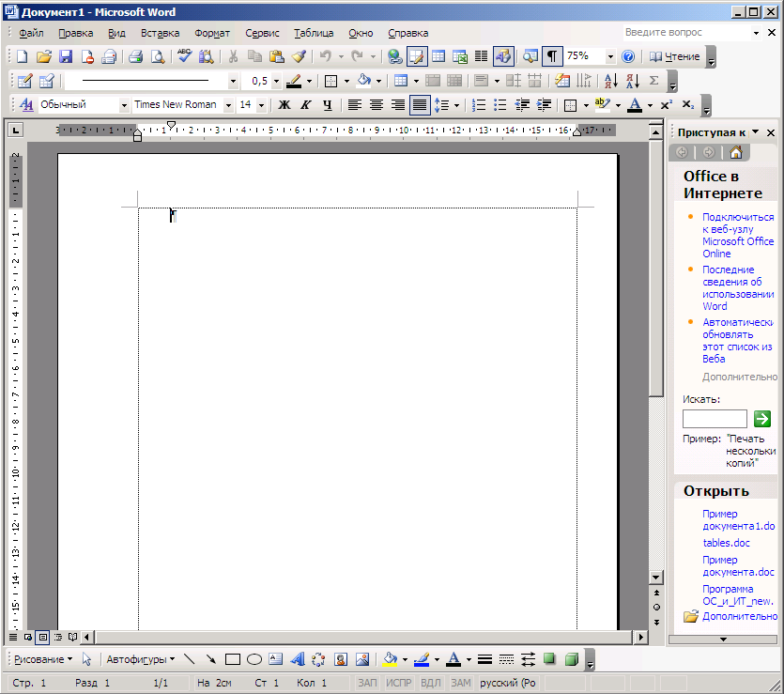This screenshot has height=694, width=784.
Task: Expand Рисование menu
Action: coord(43,659)
